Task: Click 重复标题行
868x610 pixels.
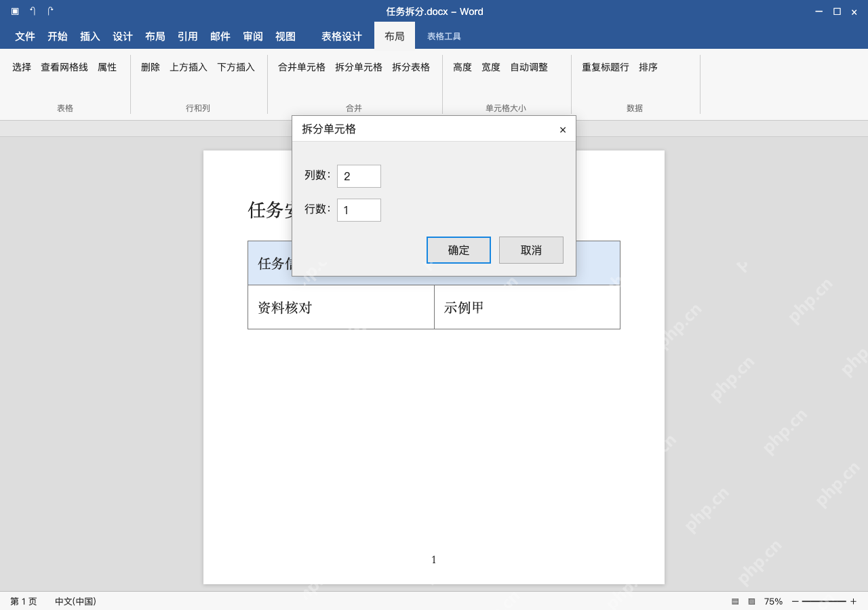Action: tap(606, 67)
